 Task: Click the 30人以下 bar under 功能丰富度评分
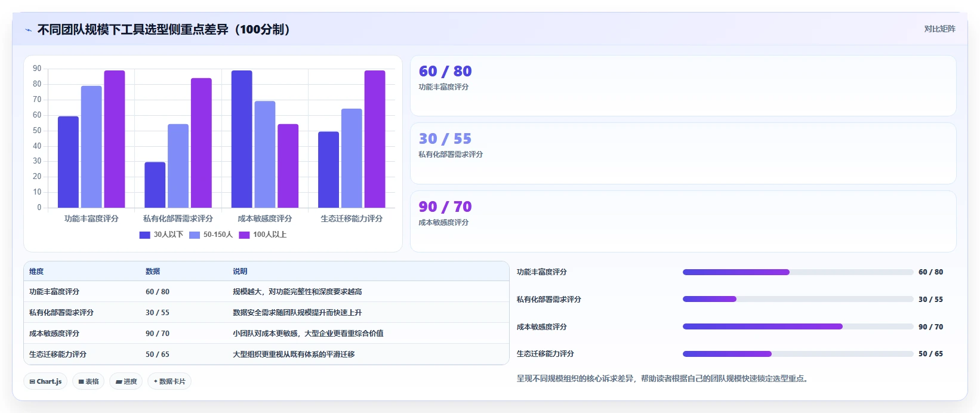tap(68, 162)
